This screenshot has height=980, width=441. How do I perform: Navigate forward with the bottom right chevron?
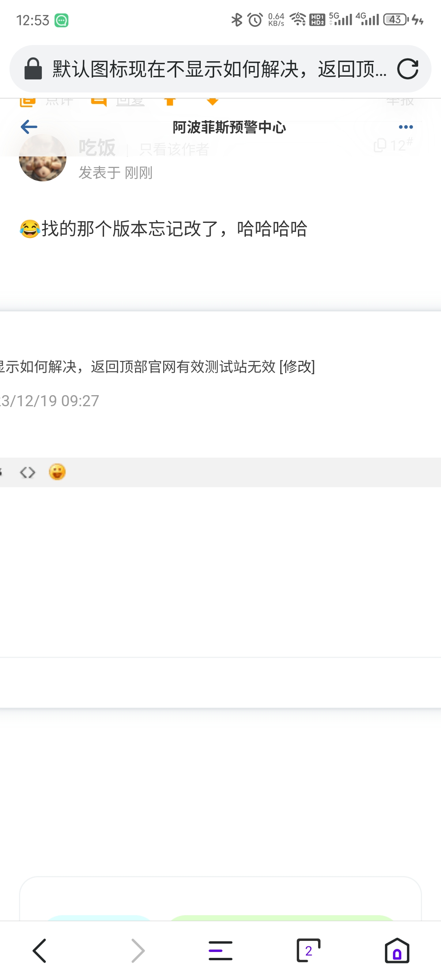click(138, 950)
